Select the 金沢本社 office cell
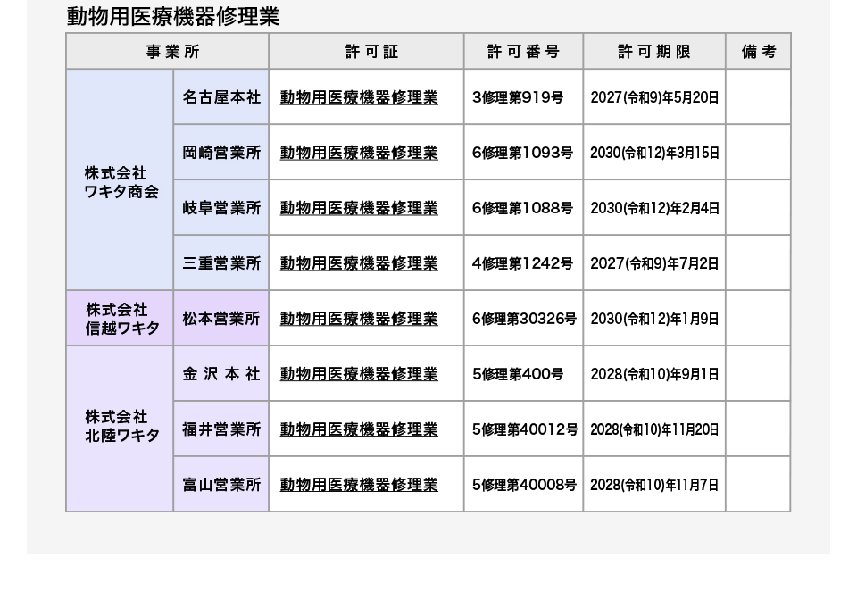Image resolution: width=857 pixels, height=616 pixels. tap(221, 374)
